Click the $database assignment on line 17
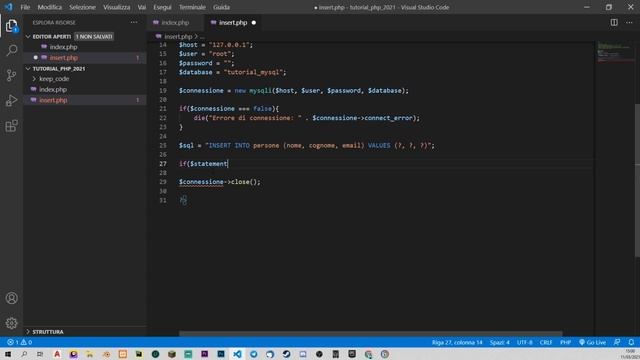Image resolution: width=640 pixels, height=360 pixels. 232,72
